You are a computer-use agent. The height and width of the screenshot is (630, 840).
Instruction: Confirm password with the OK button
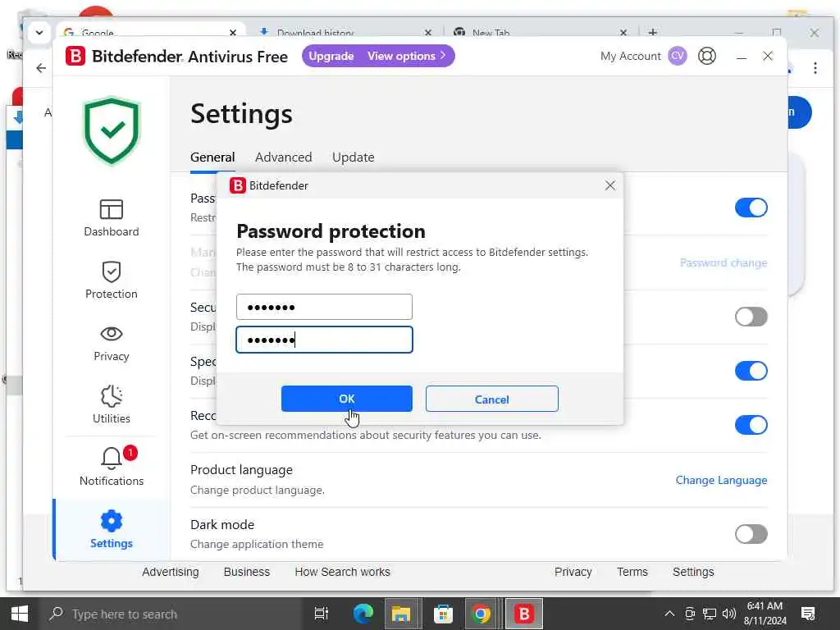coord(347,399)
